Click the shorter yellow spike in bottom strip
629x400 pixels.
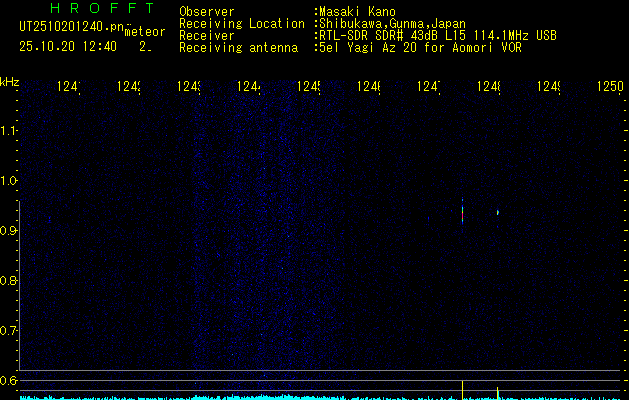coord(498,393)
